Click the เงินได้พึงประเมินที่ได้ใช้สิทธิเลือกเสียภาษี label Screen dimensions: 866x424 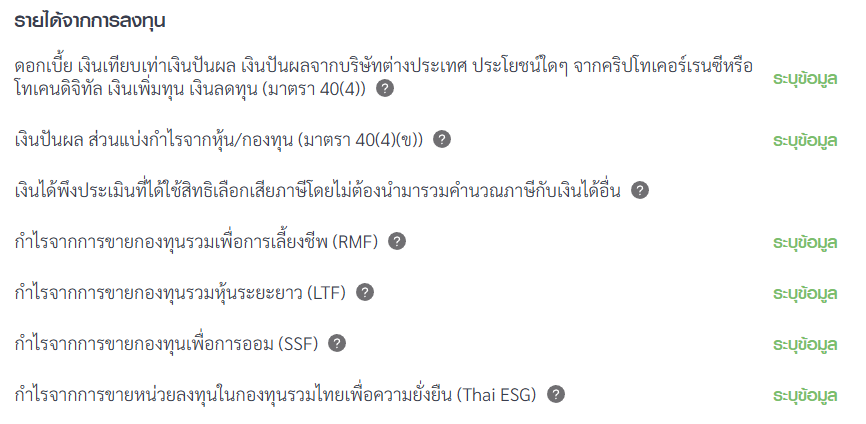click(318, 191)
